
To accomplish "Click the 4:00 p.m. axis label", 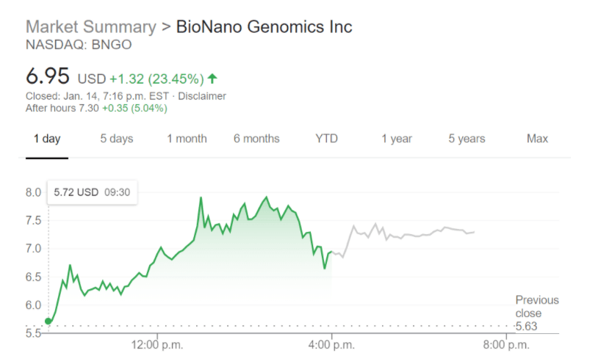I will coord(331,343).
